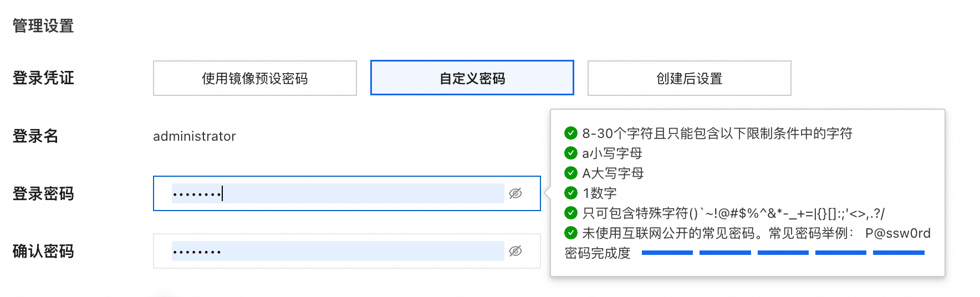
Task: Click the green check beside 8-30个字符 rule
Action: click(x=571, y=133)
